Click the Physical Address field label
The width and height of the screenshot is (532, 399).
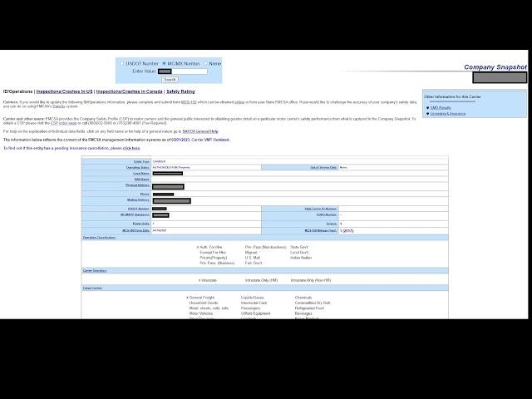click(137, 185)
